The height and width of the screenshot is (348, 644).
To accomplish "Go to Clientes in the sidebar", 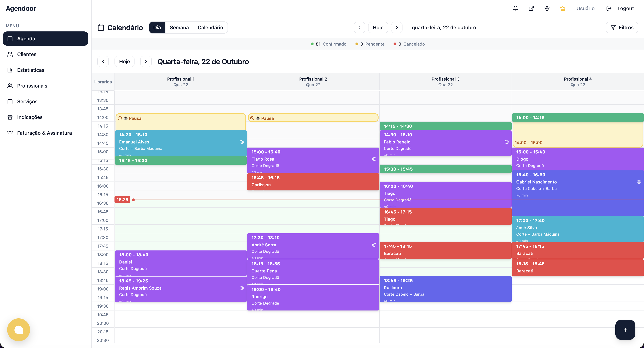I will pos(45,54).
